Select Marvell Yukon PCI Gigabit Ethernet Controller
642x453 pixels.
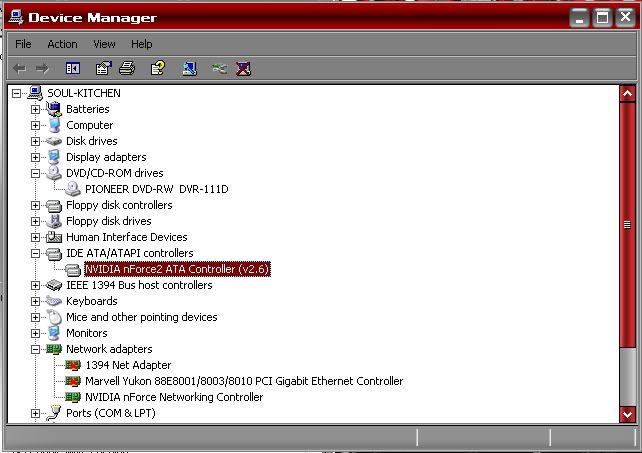[x=244, y=381]
